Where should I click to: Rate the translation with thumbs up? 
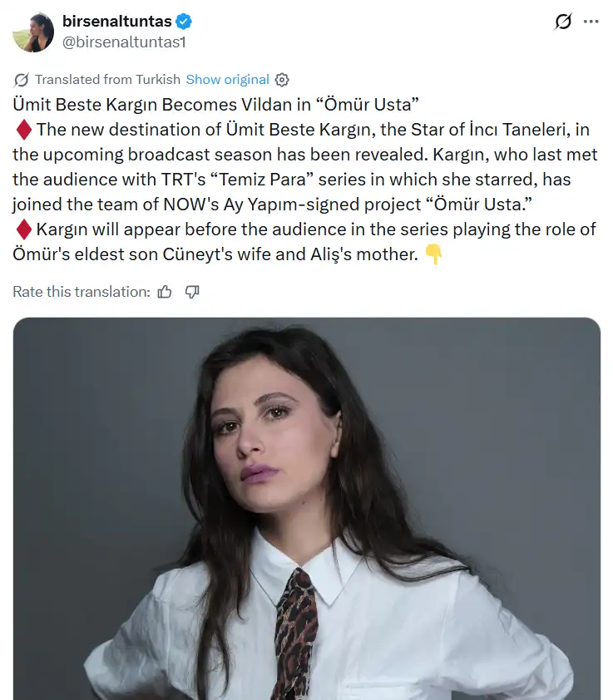tap(165, 292)
